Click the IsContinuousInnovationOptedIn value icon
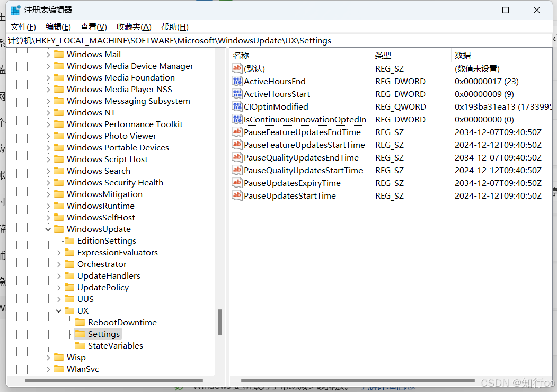This screenshot has height=392, width=557. 237,119
